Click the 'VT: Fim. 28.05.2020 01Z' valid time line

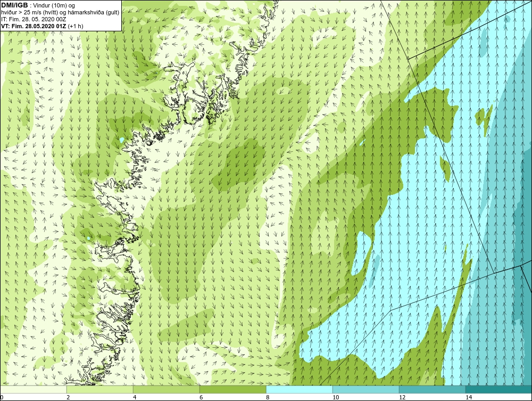tap(42, 26)
